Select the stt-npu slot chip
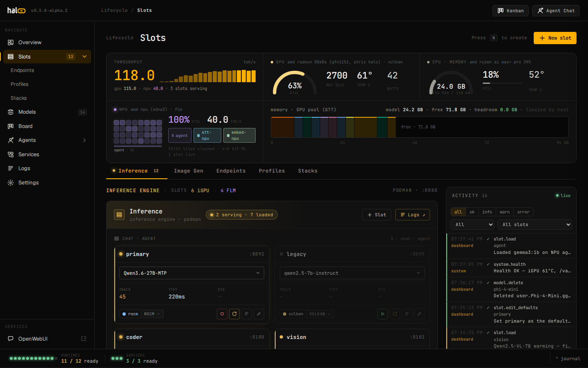 207,136
